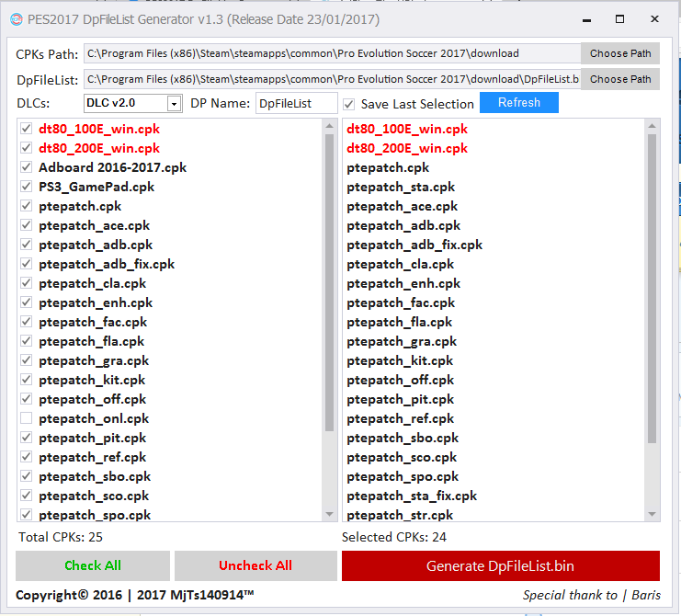Select dt80_200E_win.cpk in right list
This screenshot has width=681, height=616.
(x=407, y=148)
